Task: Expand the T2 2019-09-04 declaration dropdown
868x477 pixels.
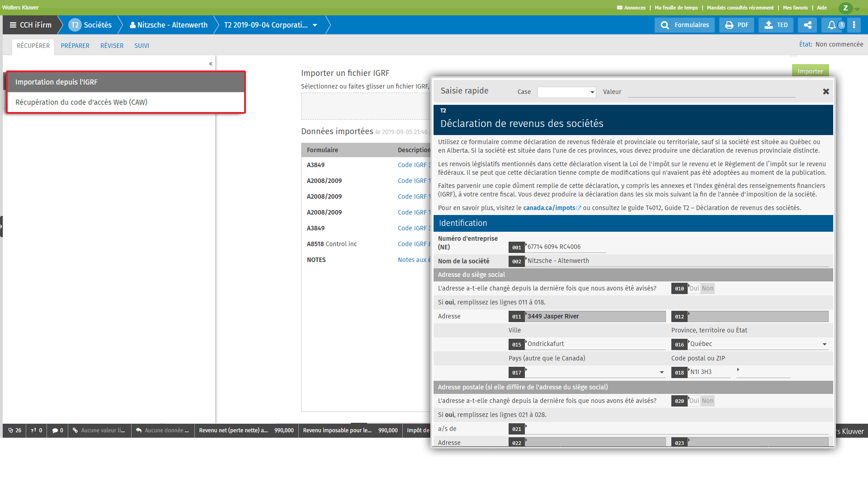Action: coord(315,25)
